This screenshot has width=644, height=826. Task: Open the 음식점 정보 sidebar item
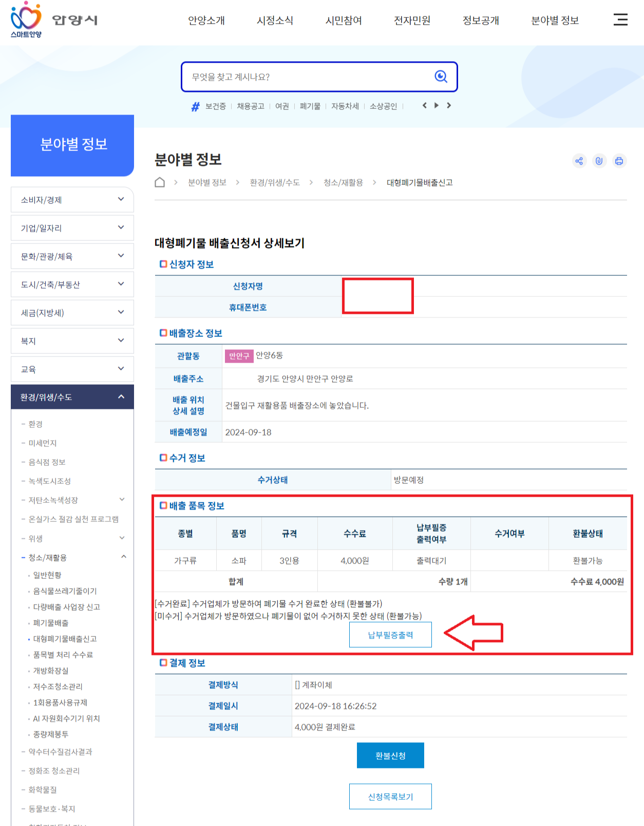(47, 462)
